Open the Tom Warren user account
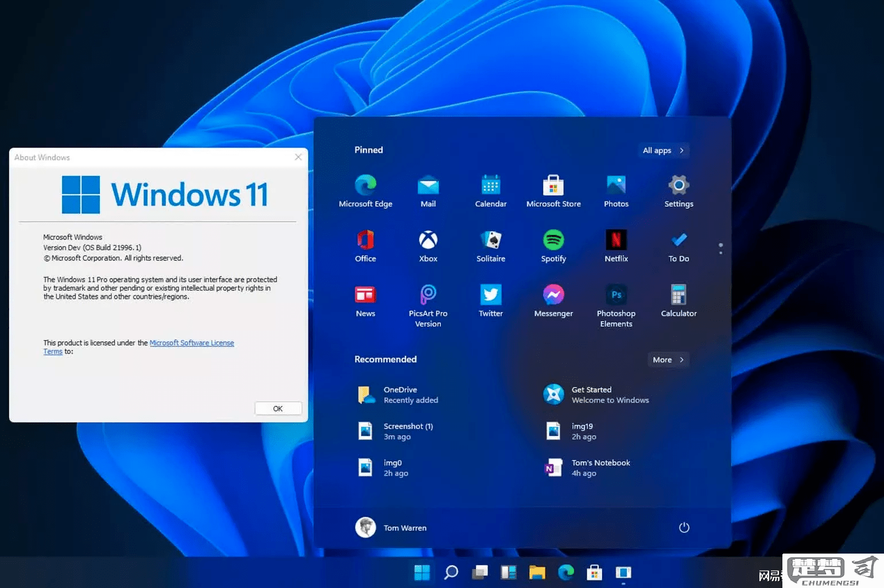The width and height of the screenshot is (884, 588). [391, 528]
